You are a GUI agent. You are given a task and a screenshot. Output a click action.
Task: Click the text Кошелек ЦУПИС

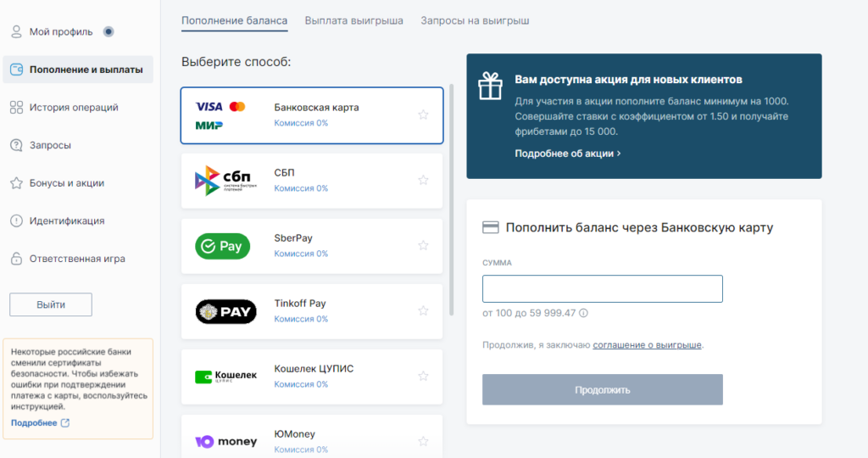(x=314, y=369)
